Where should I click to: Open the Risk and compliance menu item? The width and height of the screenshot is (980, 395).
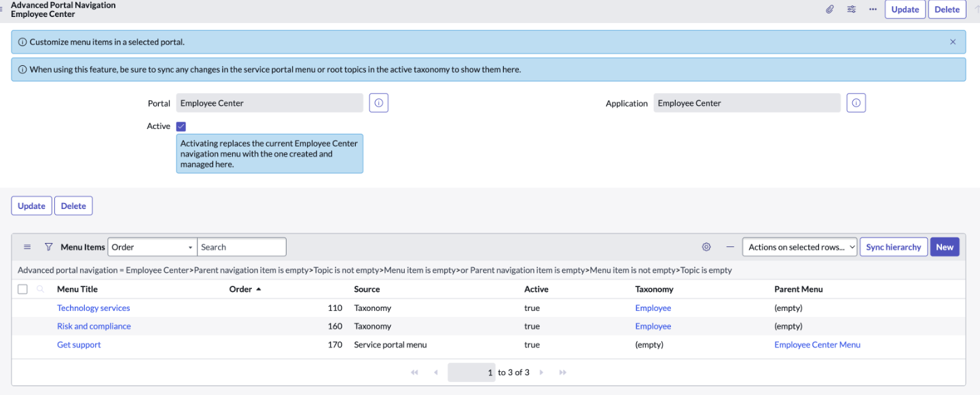click(94, 326)
